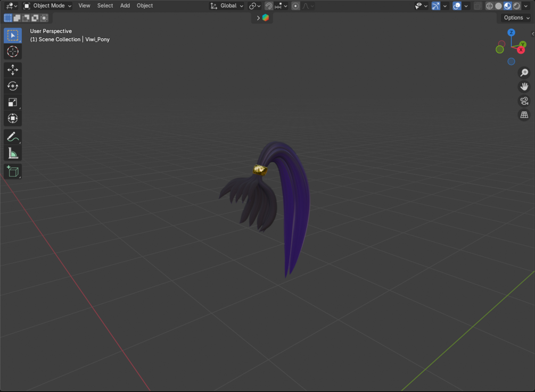Choose the Move tool
This screenshot has height=392, width=535.
point(13,70)
